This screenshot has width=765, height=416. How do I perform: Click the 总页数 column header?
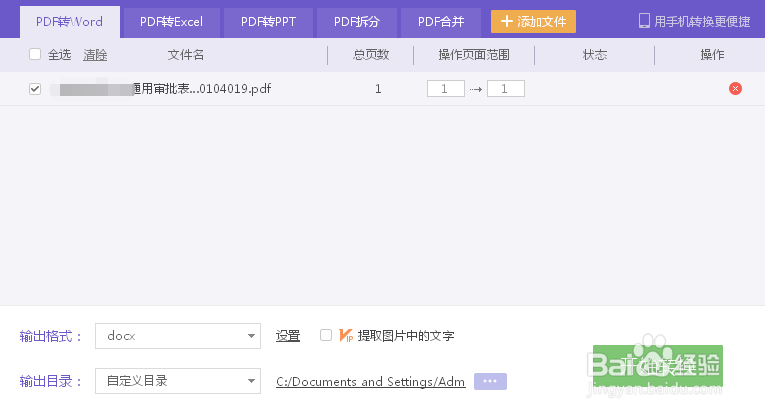point(371,55)
